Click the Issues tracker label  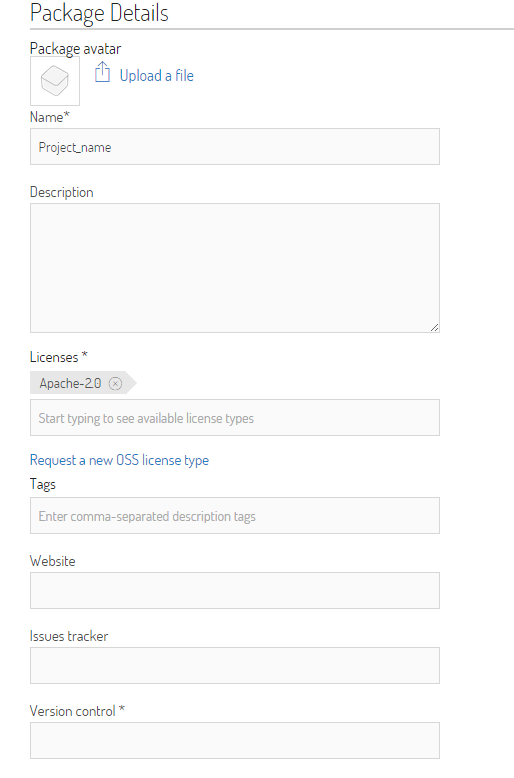(x=69, y=636)
